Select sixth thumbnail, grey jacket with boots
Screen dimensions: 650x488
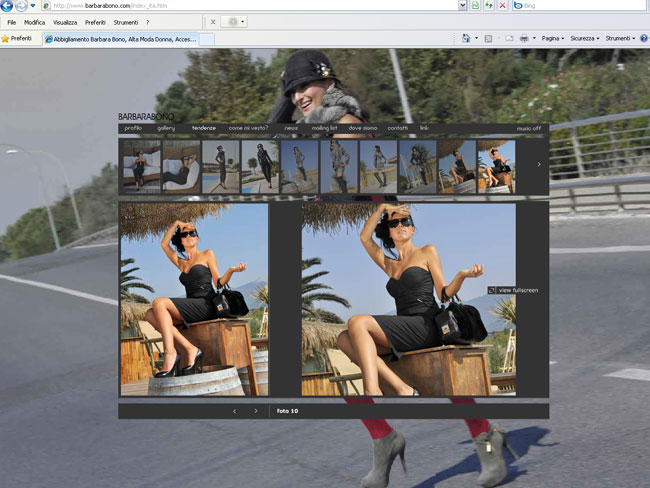(x=339, y=167)
